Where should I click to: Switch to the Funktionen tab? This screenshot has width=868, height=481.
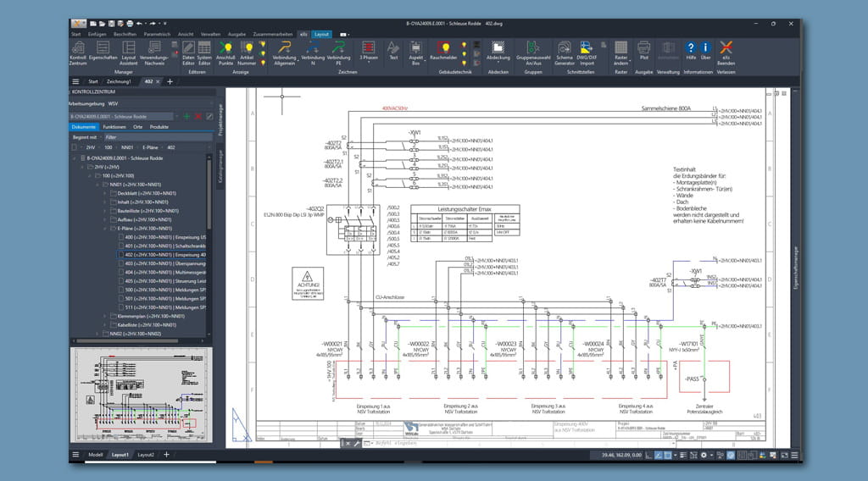pyautogui.click(x=114, y=126)
